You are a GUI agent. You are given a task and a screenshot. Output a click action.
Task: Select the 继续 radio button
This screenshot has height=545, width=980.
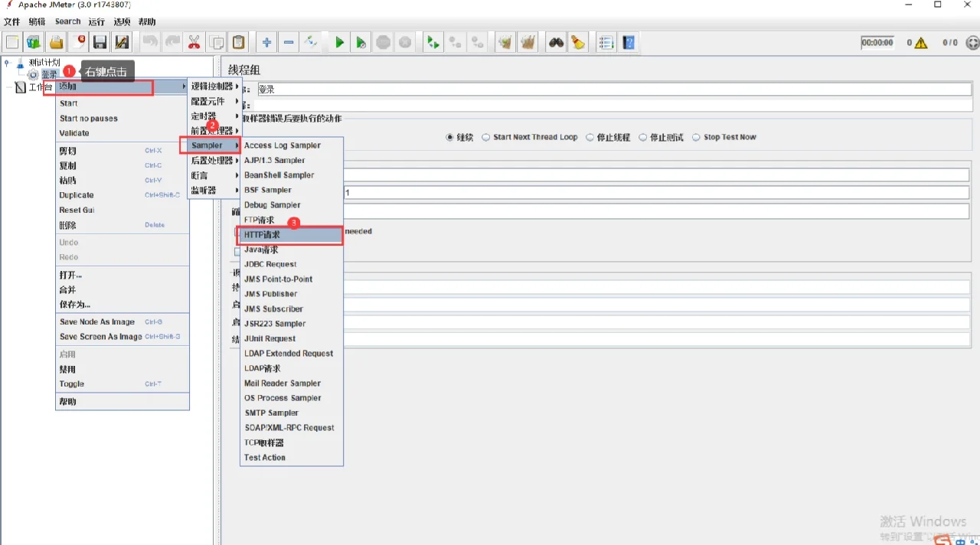pyautogui.click(x=450, y=138)
